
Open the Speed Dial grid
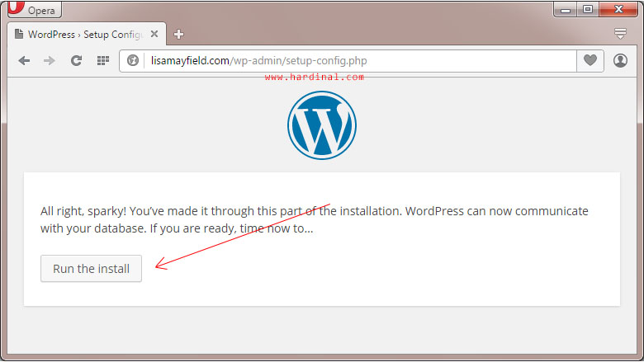[x=102, y=61]
